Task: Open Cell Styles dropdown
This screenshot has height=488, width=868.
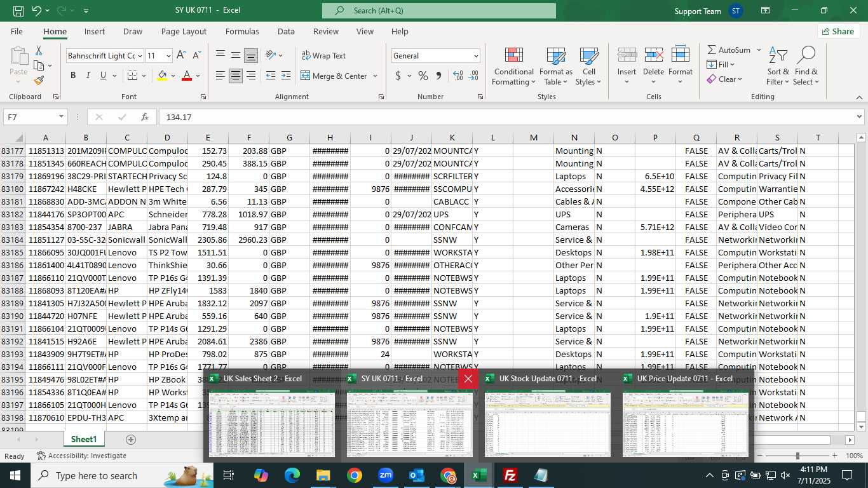Action: pos(589,66)
